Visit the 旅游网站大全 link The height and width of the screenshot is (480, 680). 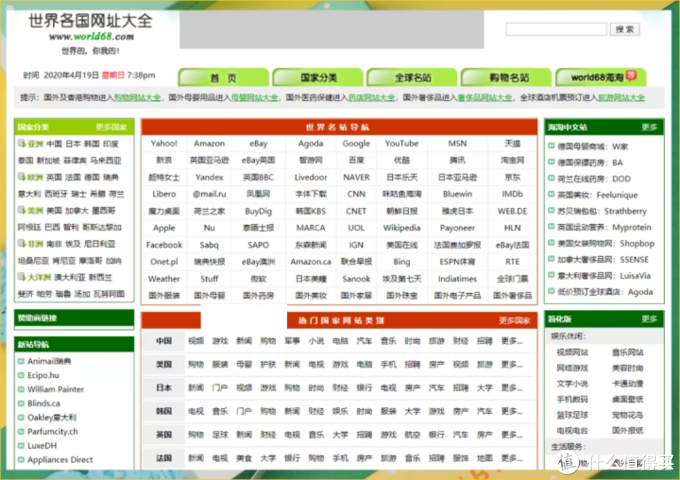[x=621, y=98]
